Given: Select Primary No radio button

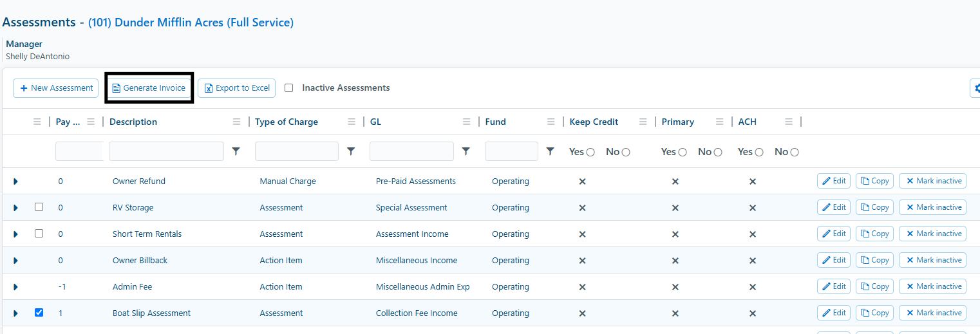Looking at the screenshot, I should point(718,153).
